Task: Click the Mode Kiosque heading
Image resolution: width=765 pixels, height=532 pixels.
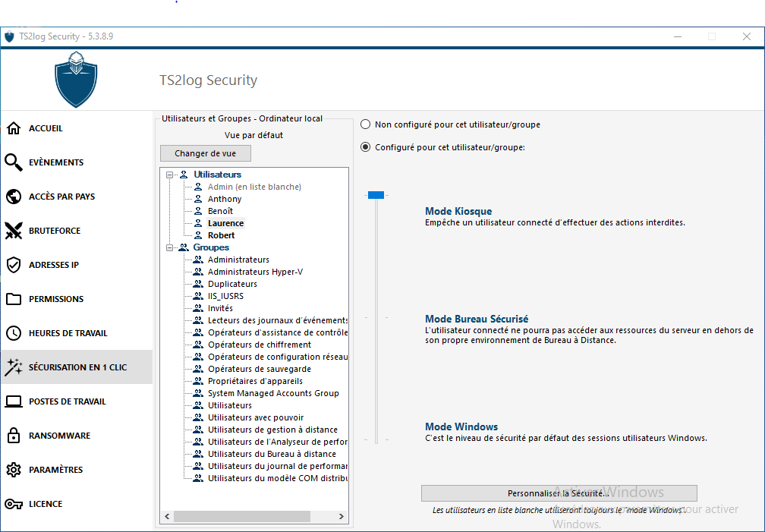Action: [458, 211]
